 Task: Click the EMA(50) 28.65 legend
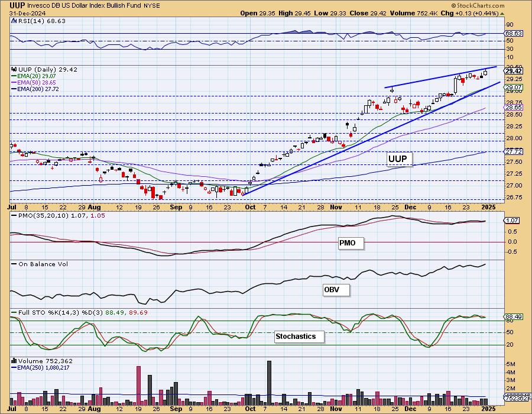(36, 82)
